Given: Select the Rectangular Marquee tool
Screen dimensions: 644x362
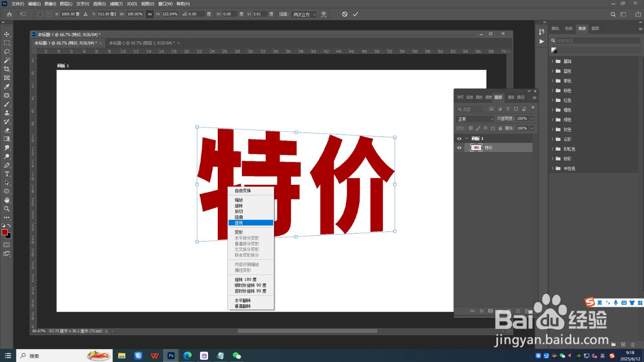Looking at the screenshot, I should 7,43.
